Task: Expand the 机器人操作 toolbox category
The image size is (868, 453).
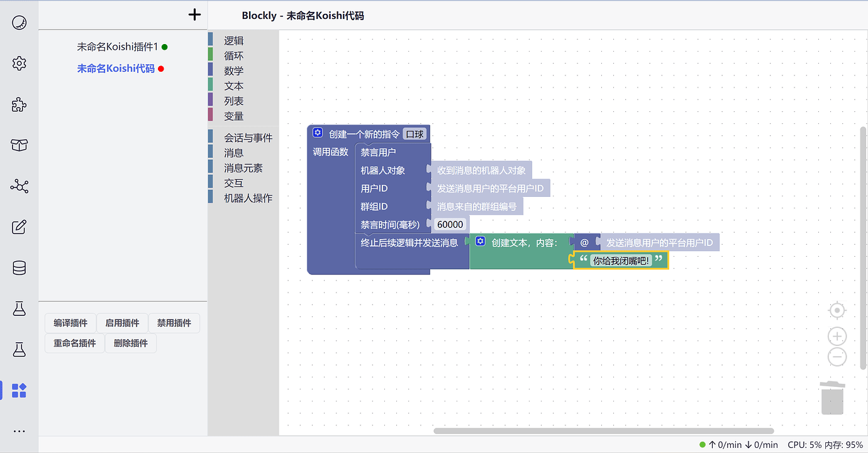Action: 248,198
